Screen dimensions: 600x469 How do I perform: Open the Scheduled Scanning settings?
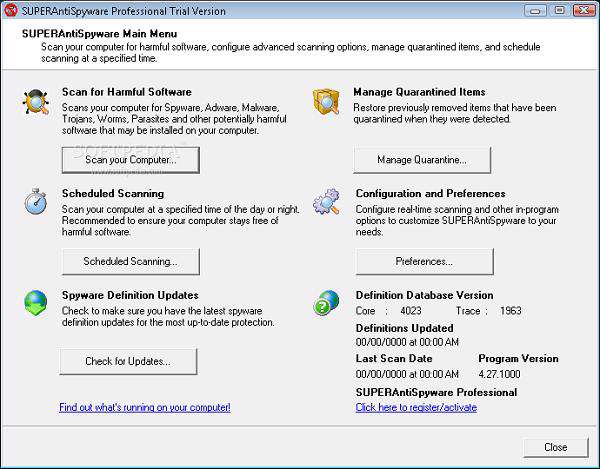tap(131, 262)
